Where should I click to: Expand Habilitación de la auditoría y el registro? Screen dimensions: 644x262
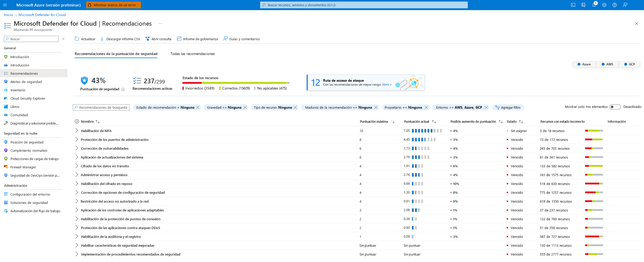(77, 236)
